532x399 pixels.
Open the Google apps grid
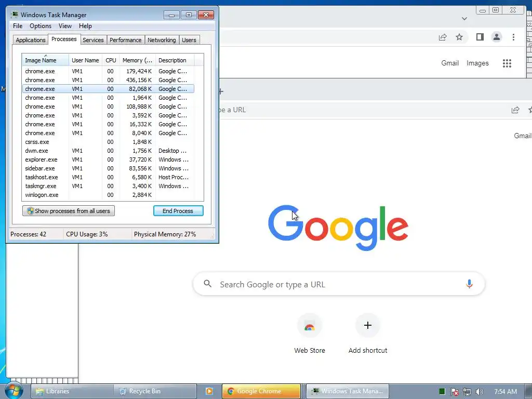[x=507, y=63]
